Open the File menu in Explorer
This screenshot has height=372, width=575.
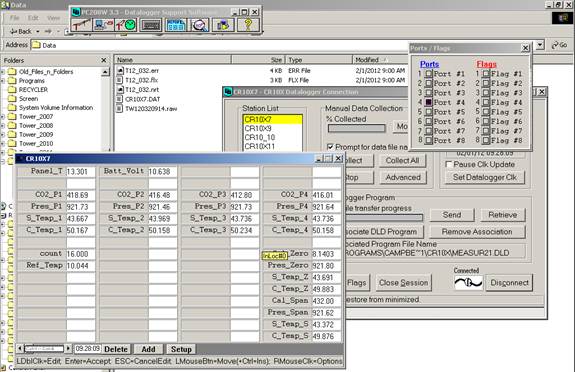(15, 18)
